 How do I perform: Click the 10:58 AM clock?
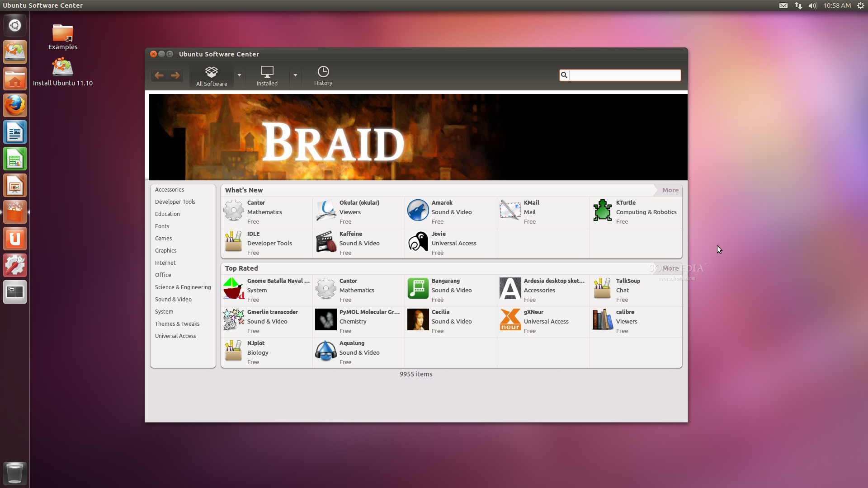point(837,5)
